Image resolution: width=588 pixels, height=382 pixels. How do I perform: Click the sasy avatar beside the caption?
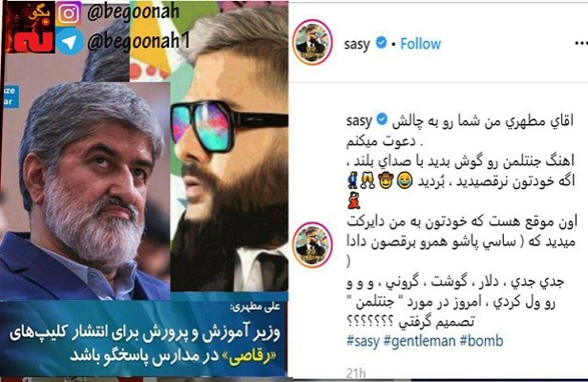(312, 244)
